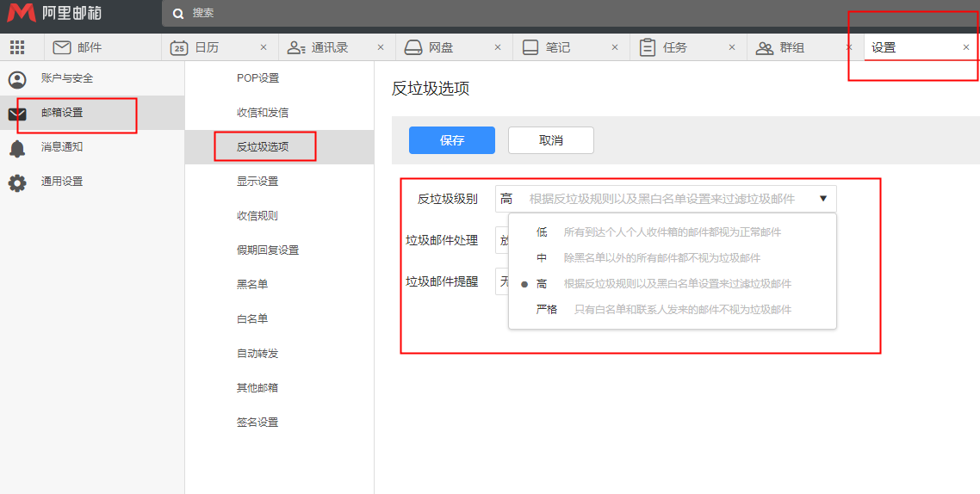
Task: Open the 垃圾邮件处理 dropdown
Action: [502, 241]
